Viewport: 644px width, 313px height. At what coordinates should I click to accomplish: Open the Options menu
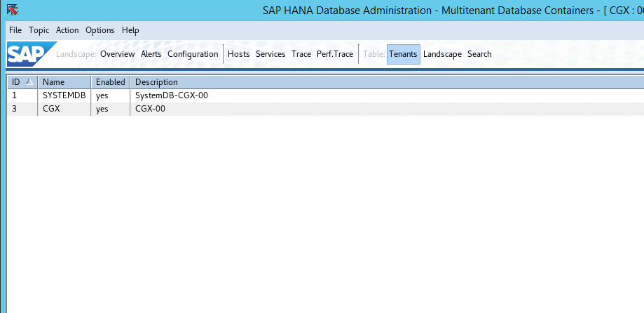[x=100, y=30]
